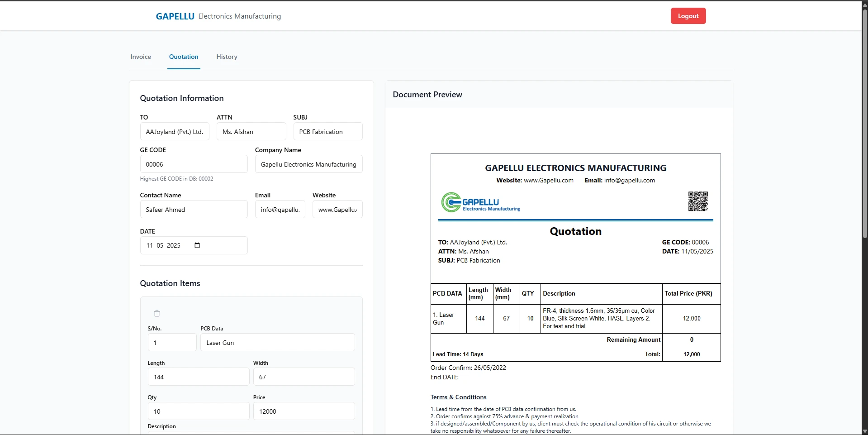Open the date picker calendar icon
This screenshot has height=435, width=868.
click(x=197, y=245)
